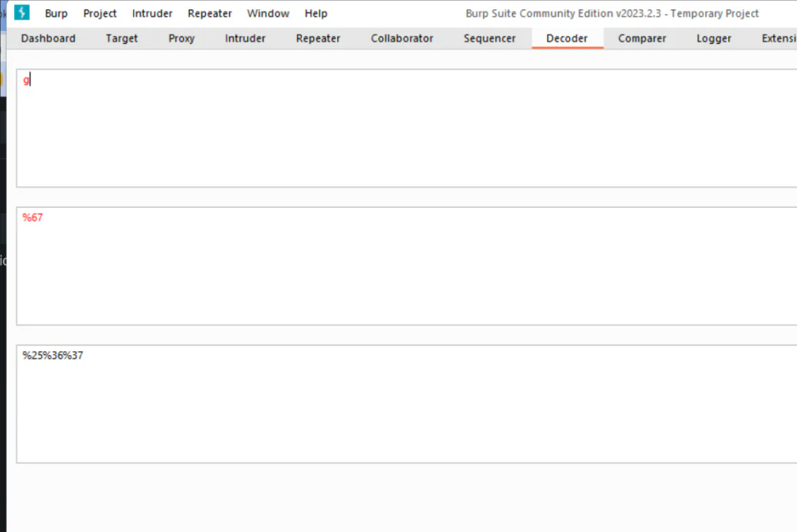This screenshot has width=797, height=532.
Task: Open the Intruder menu in menu bar
Action: [x=152, y=14]
